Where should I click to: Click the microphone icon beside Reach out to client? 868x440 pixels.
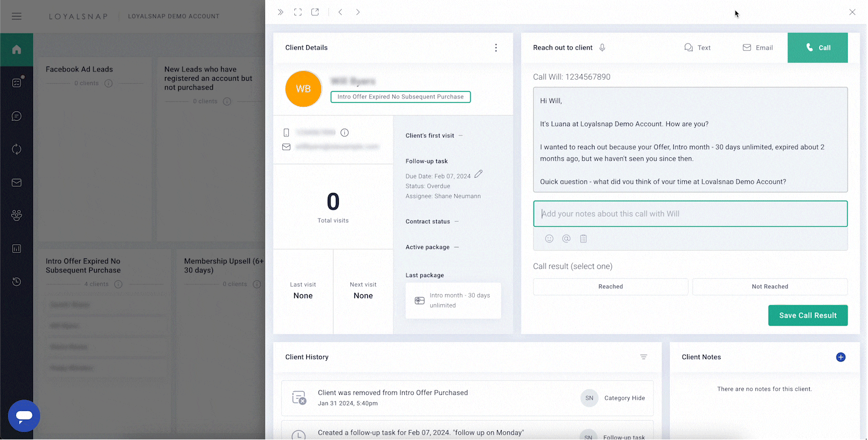tap(602, 48)
